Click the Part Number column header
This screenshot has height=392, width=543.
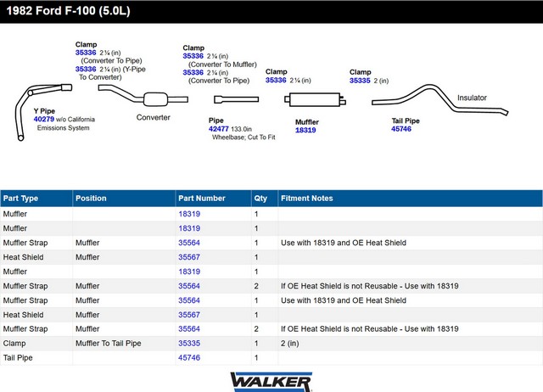click(x=202, y=199)
